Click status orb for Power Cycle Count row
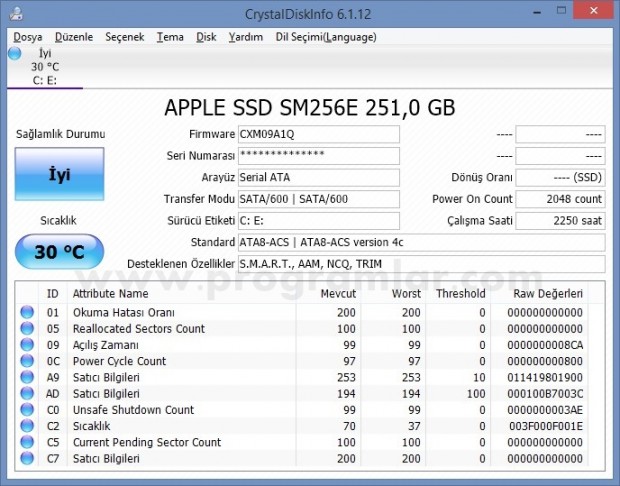 coord(27,361)
